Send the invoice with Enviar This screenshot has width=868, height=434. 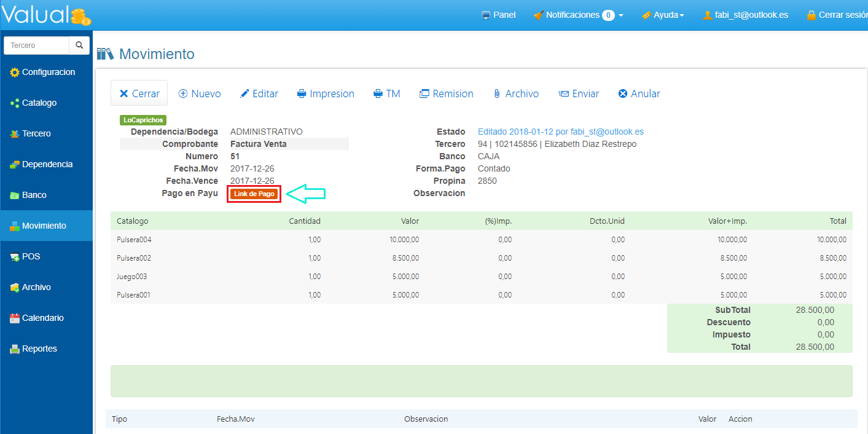[578, 93]
